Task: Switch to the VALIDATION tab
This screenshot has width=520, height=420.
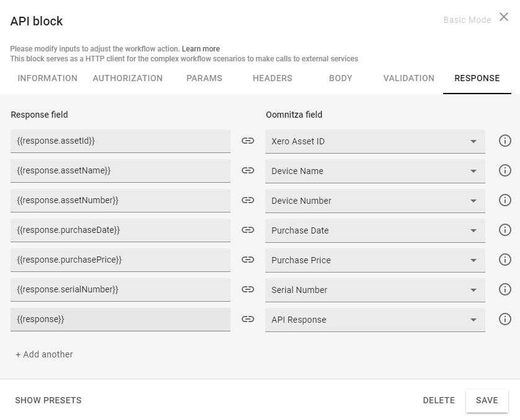Action: click(408, 78)
